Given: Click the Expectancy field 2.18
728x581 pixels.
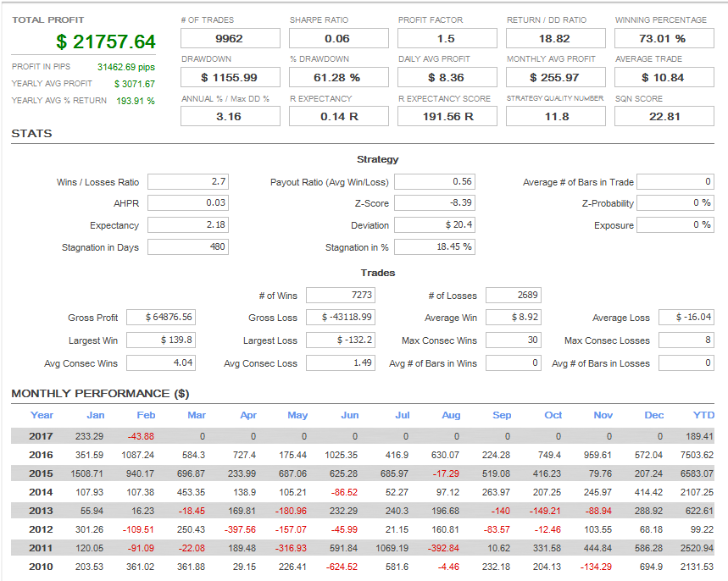Looking at the screenshot, I should [188, 225].
